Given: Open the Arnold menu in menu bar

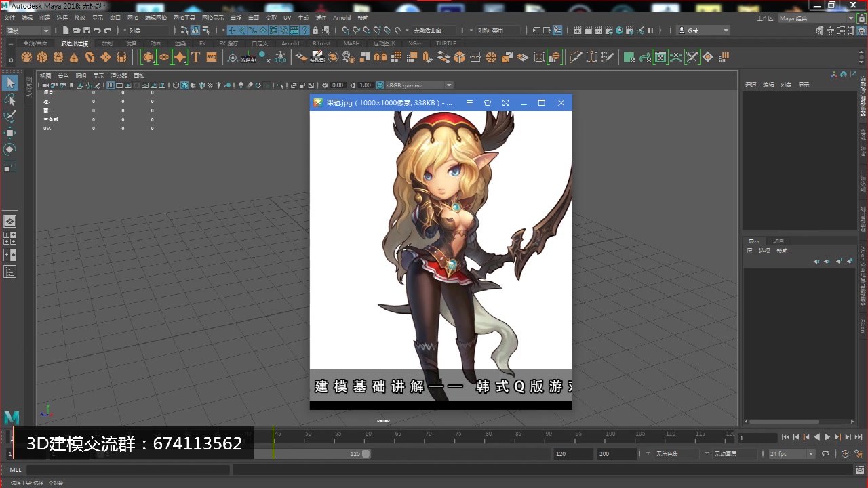Looking at the screenshot, I should pyautogui.click(x=342, y=18).
